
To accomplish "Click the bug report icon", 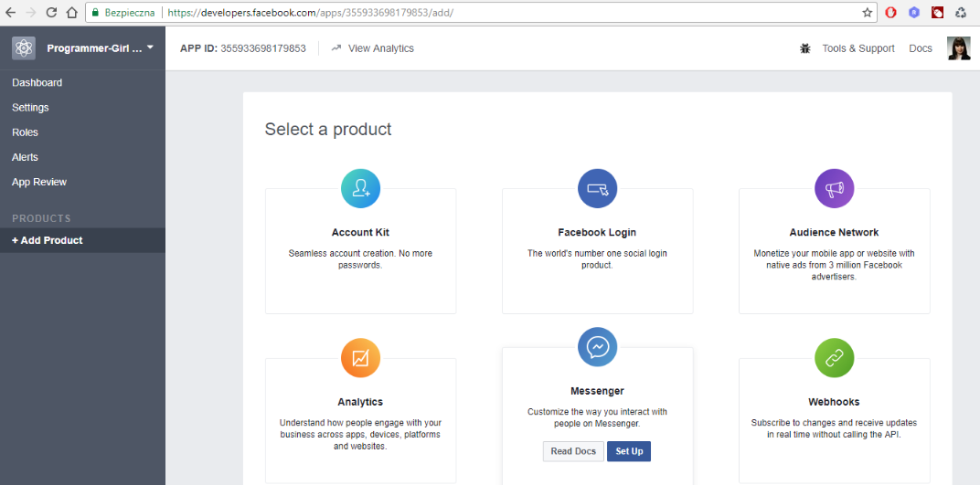I will (x=804, y=48).
